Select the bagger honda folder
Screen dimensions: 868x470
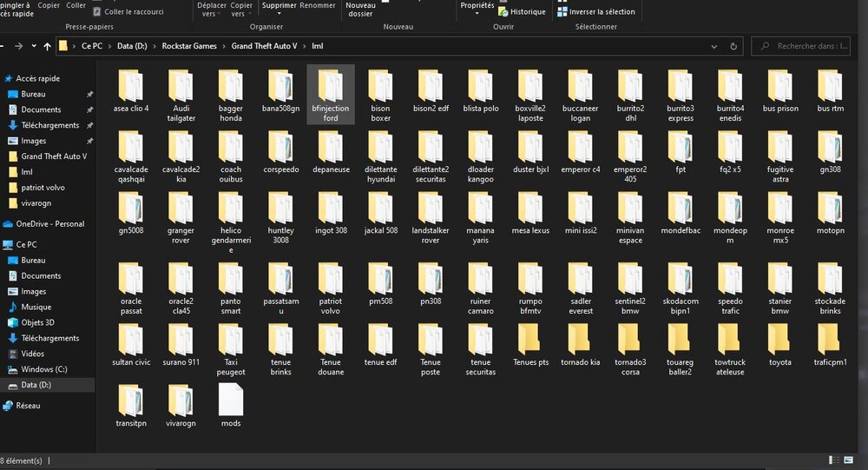[231, 96]
